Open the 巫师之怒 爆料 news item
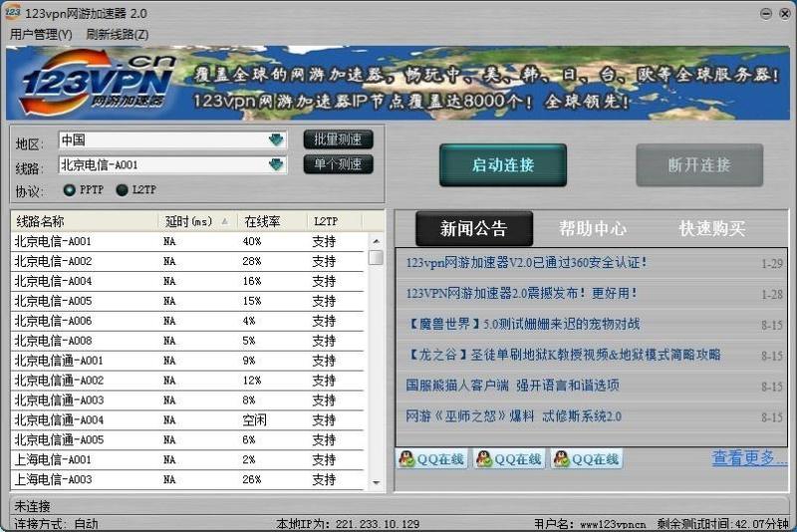 click(513, 416)
